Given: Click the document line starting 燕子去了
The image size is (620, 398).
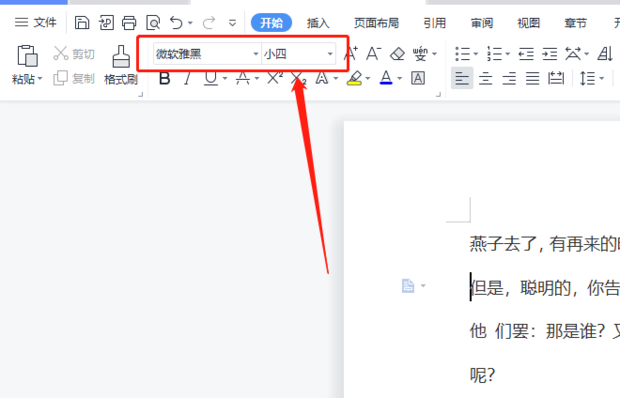Looking at the screenshot, I should (x=544, y=244).
